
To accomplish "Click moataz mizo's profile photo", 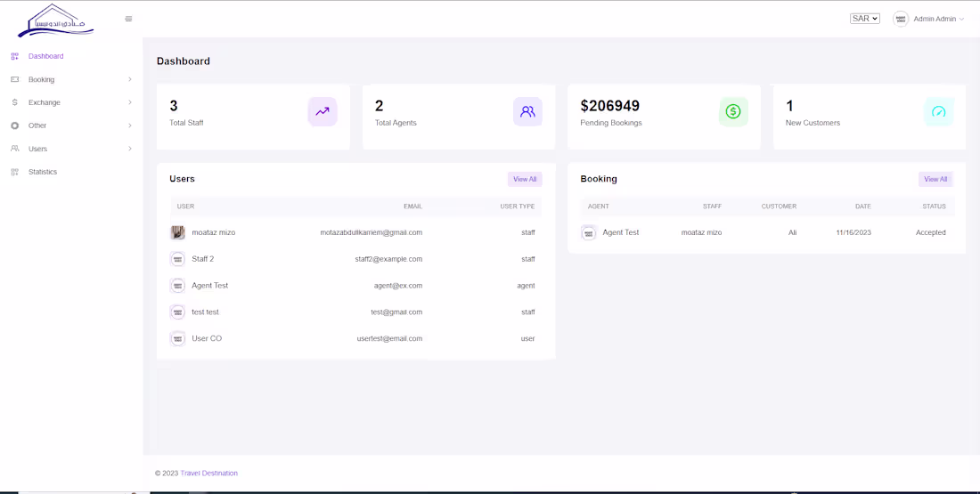I will 177,232.
